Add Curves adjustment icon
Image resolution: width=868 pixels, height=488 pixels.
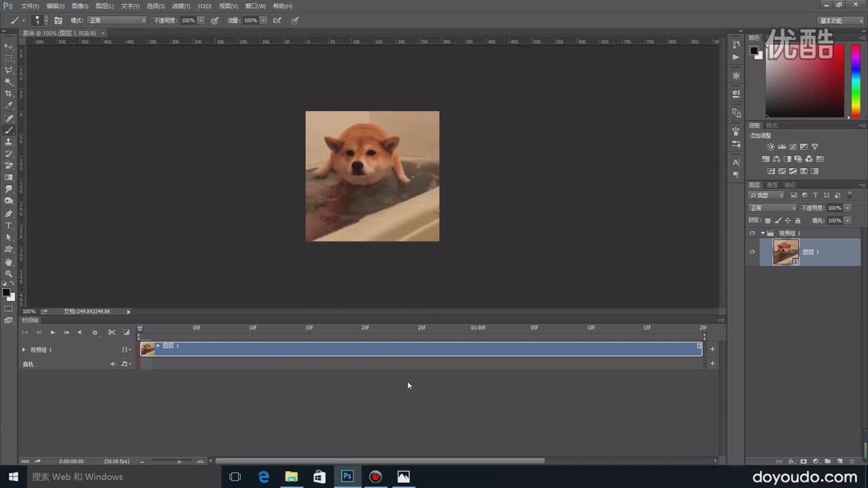pyautogui.click(x=793, y=146)
